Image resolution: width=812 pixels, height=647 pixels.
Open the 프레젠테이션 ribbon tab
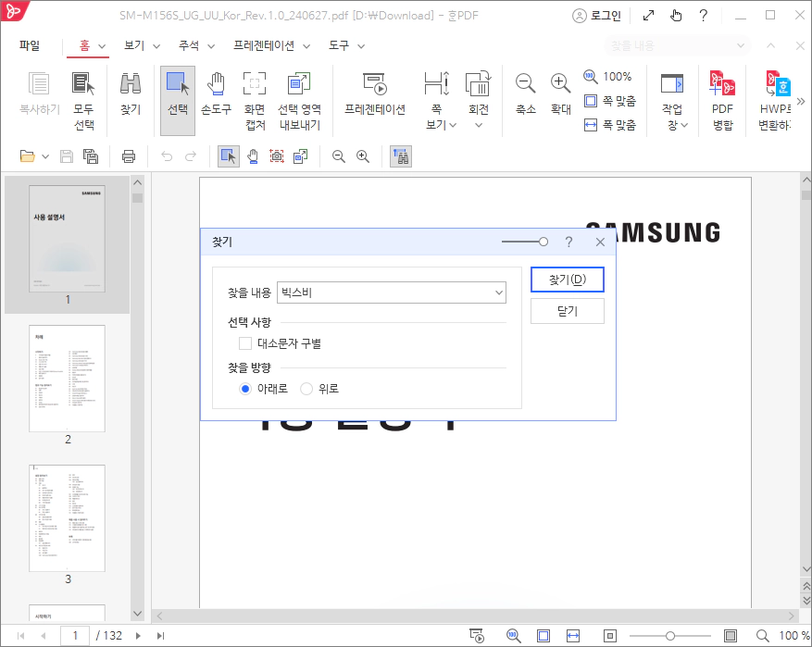coord(264,45)
